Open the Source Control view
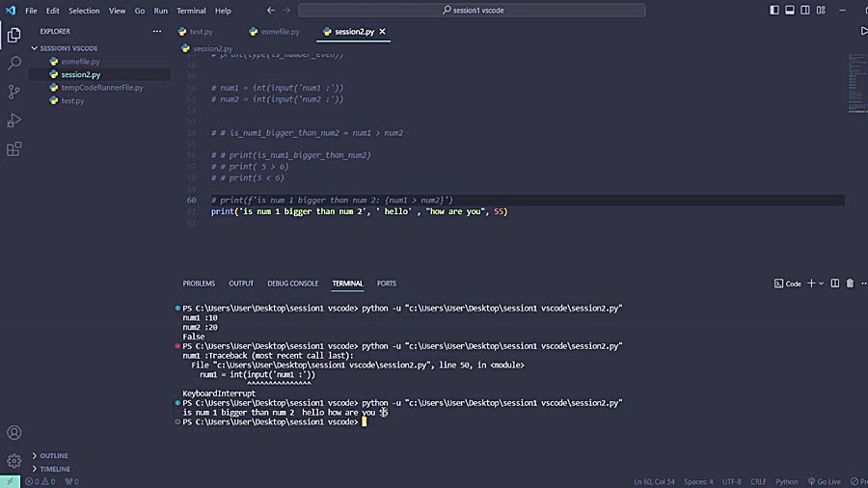 point(14,92)
